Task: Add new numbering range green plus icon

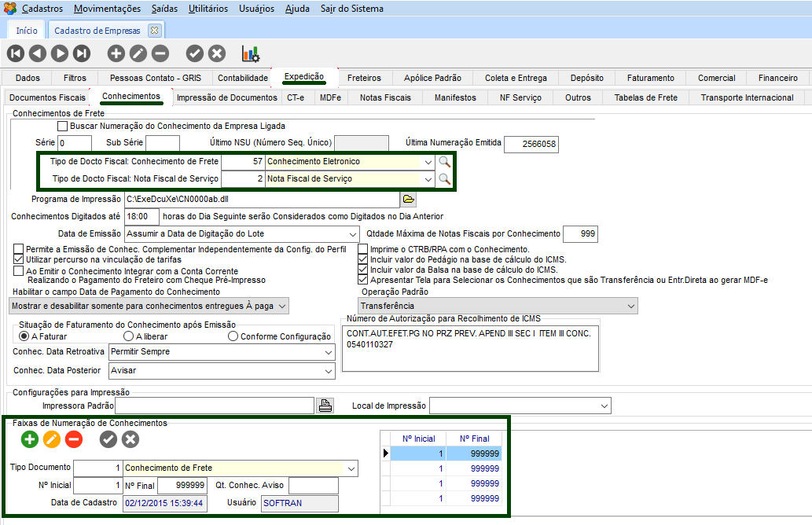Action: (x=30, y=440)
